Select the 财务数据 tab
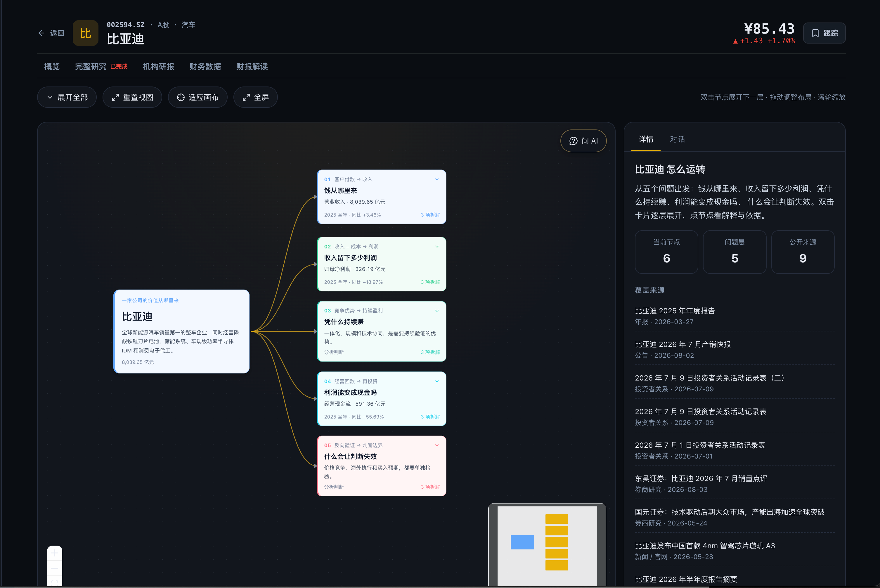 click(205, 66)
